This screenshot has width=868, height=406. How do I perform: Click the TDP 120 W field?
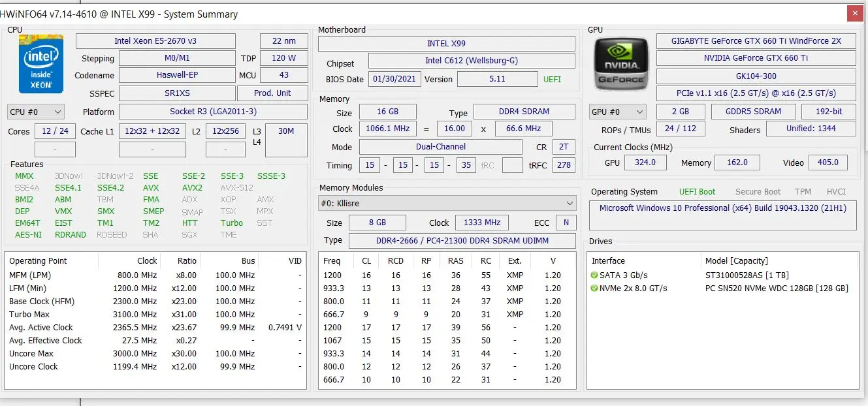click(283, 58)
